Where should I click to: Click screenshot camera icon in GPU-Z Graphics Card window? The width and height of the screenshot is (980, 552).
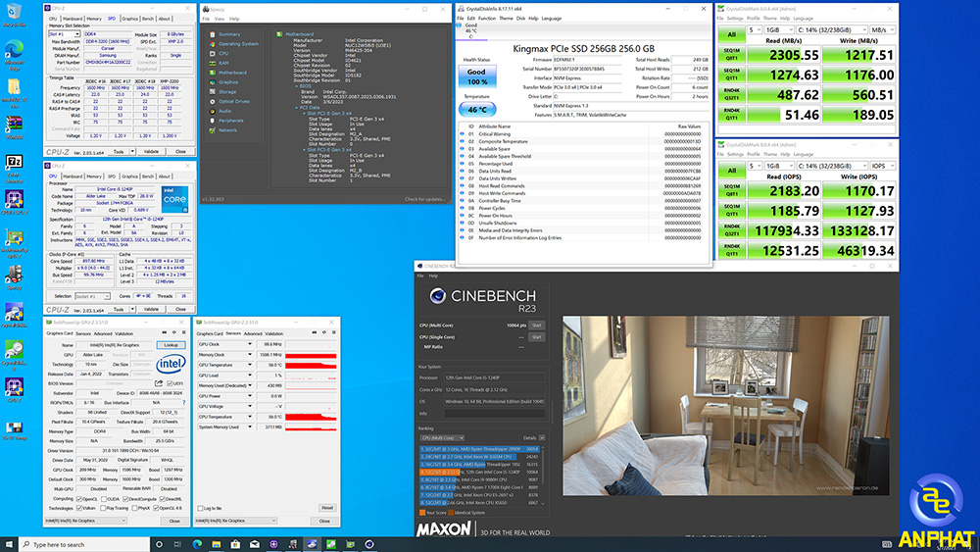pyautogui.click(x=165, y=332)
